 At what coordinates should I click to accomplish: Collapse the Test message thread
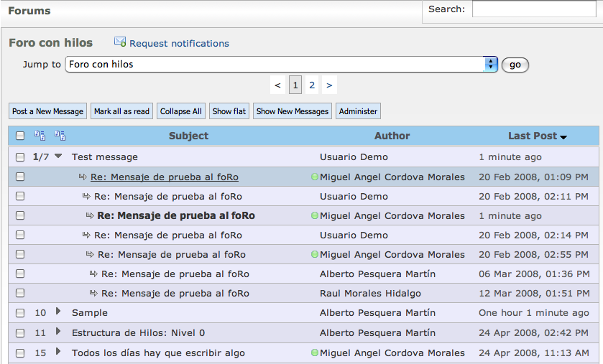59,156
